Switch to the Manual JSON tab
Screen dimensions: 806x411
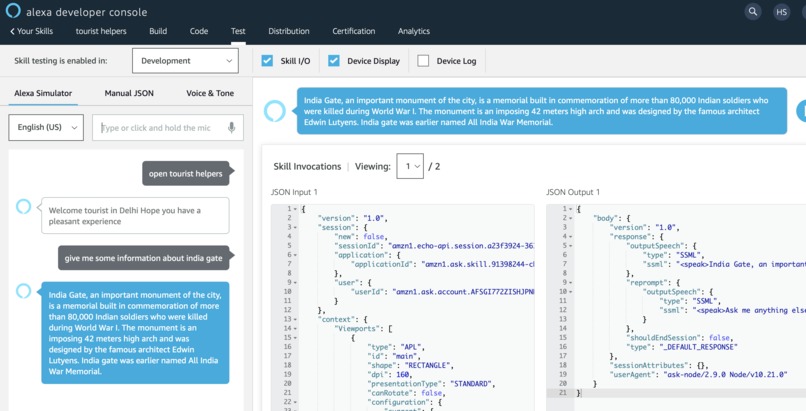pyautogui.click(x=129, y=93)
